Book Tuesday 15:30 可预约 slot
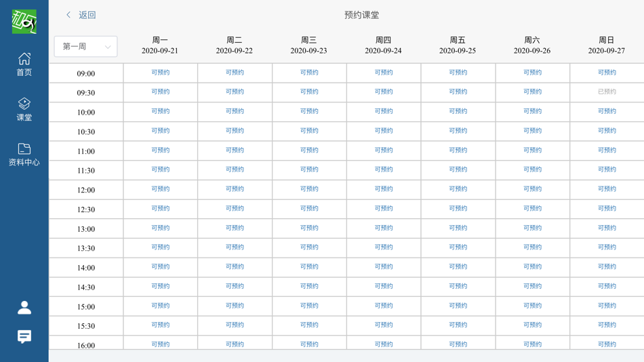Image resolution: width=644 pixels, height=362 pixels. [235, 325]
